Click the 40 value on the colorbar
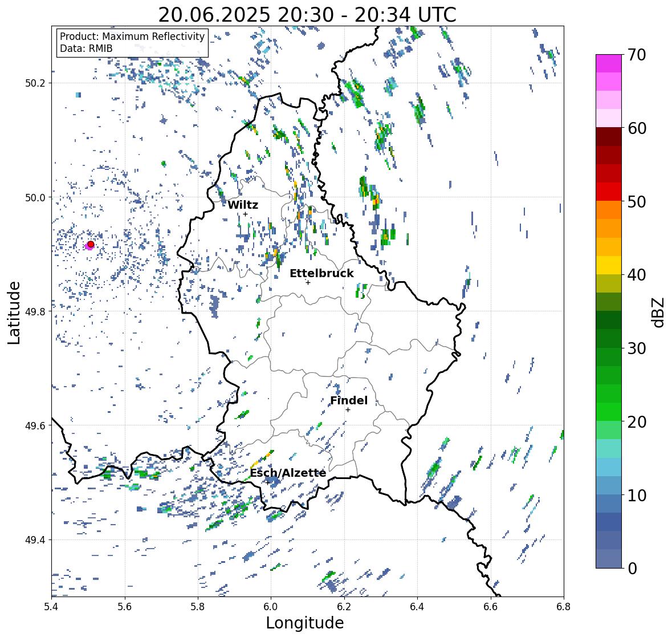 point(637,275)
